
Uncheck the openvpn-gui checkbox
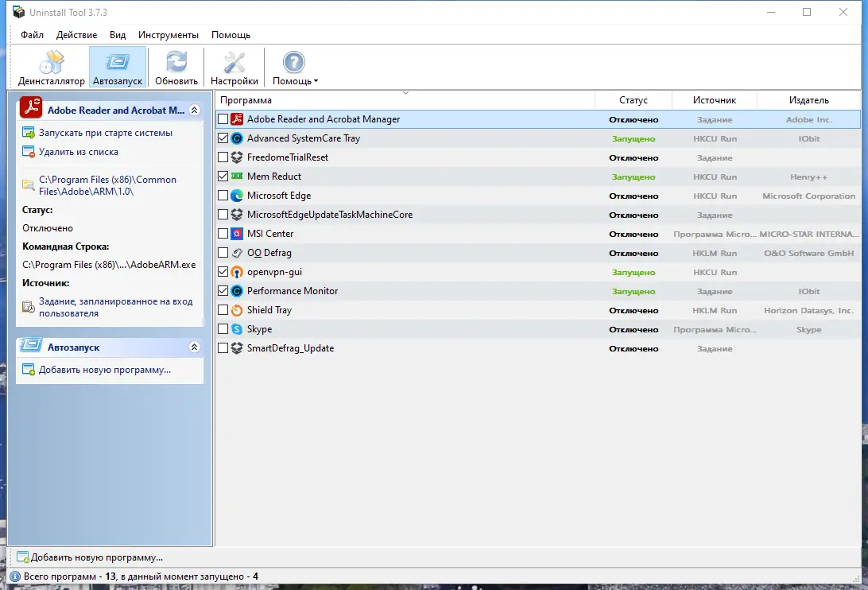(223, 272)
